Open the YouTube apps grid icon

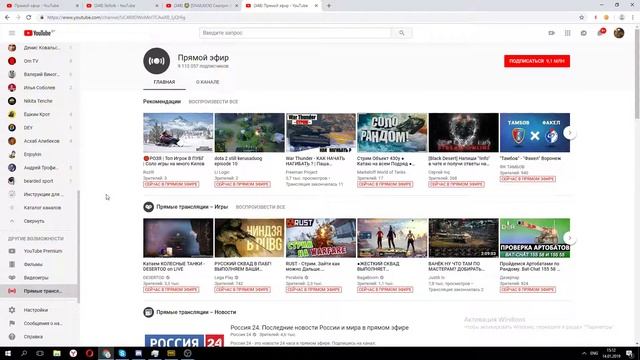(x=568, y=33)
